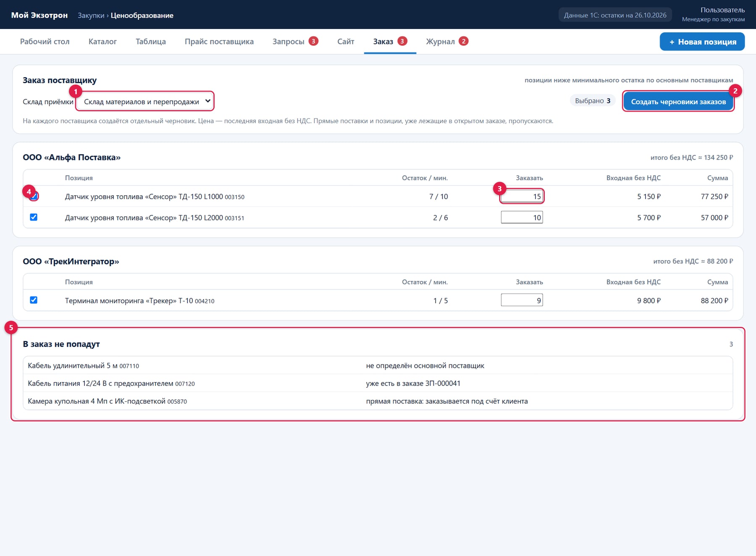Click 'не определён основной поставщик' reason text
The width and height of the screenshot is (756, 556).
425,365
